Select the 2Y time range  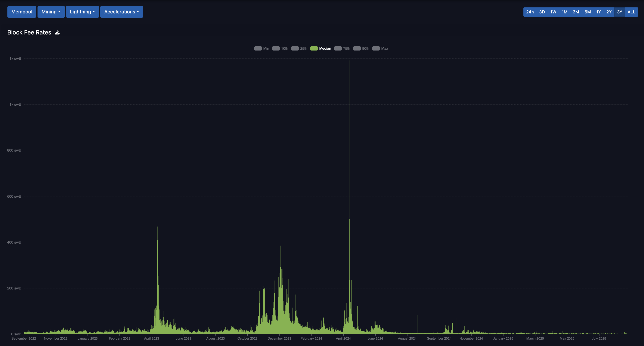pyautogui.click(x=609, y=12)
